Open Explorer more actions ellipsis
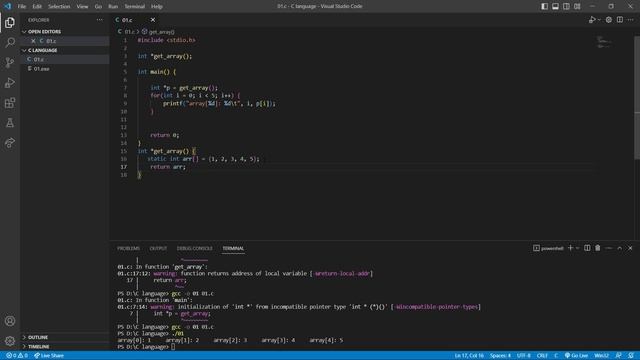 tap(100, 20)
